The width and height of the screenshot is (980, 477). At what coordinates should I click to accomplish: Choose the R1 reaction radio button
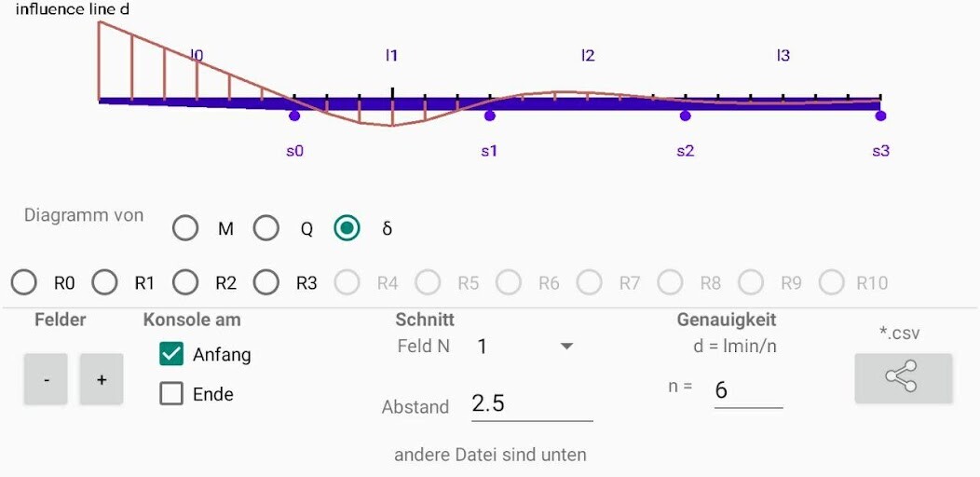104,282
